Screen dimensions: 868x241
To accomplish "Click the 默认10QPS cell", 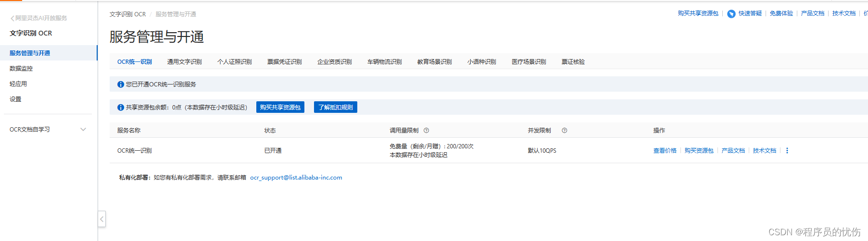I will pyautogui.click(x=542, y=151).
